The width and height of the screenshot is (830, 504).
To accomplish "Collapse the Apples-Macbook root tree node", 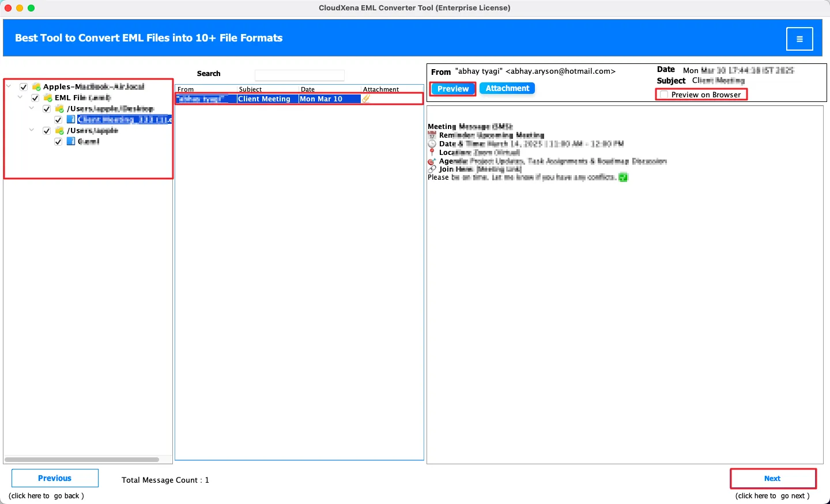I will coord(9,86).
